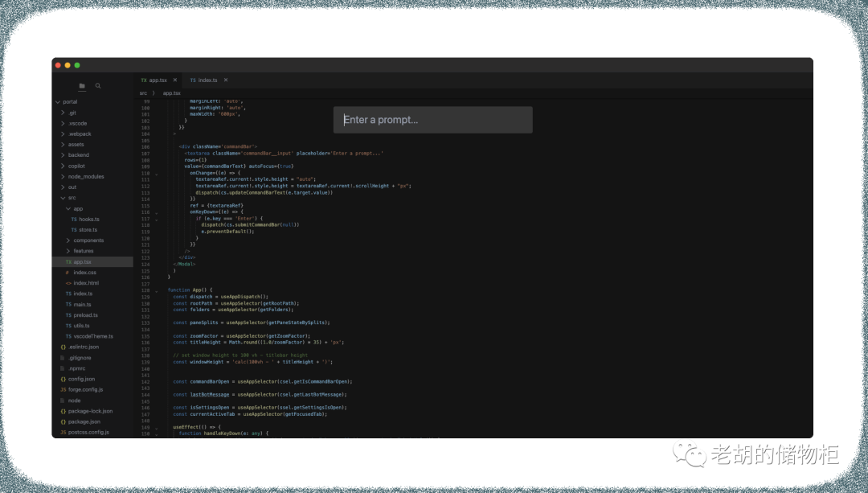Close the index.ts tab
Image resolution: width=868 pixels, height=493 pixels.
click(226, 80)
